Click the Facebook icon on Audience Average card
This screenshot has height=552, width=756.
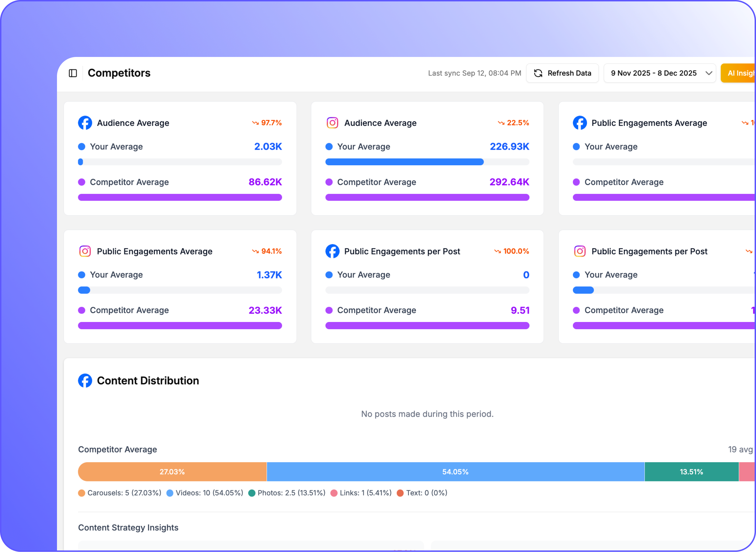85,123
